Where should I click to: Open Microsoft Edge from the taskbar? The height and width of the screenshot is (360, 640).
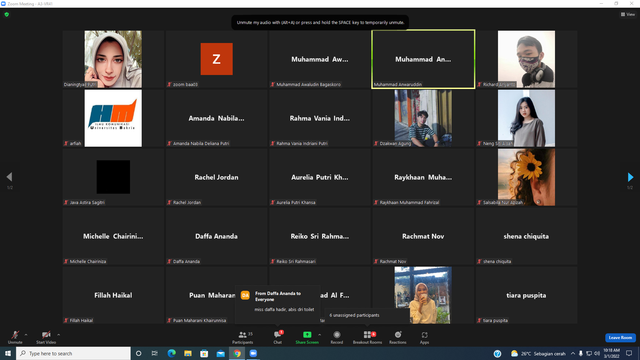pos(171,353)
